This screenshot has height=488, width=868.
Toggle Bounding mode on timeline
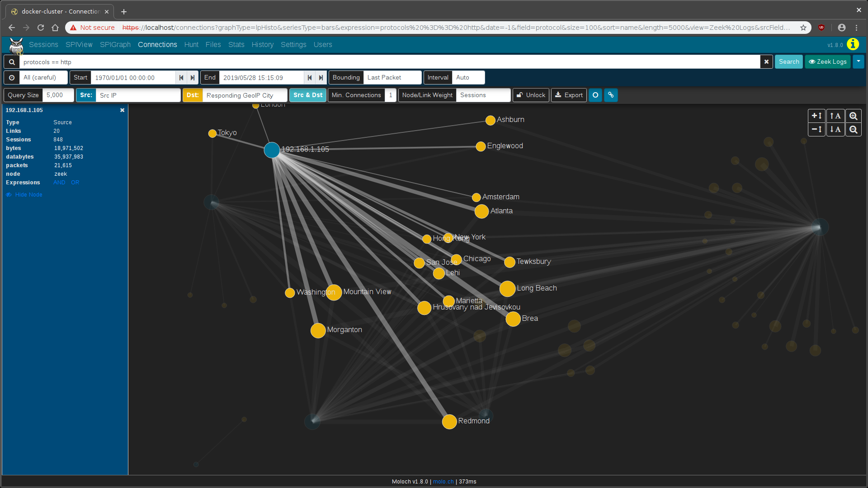[346, 77]
